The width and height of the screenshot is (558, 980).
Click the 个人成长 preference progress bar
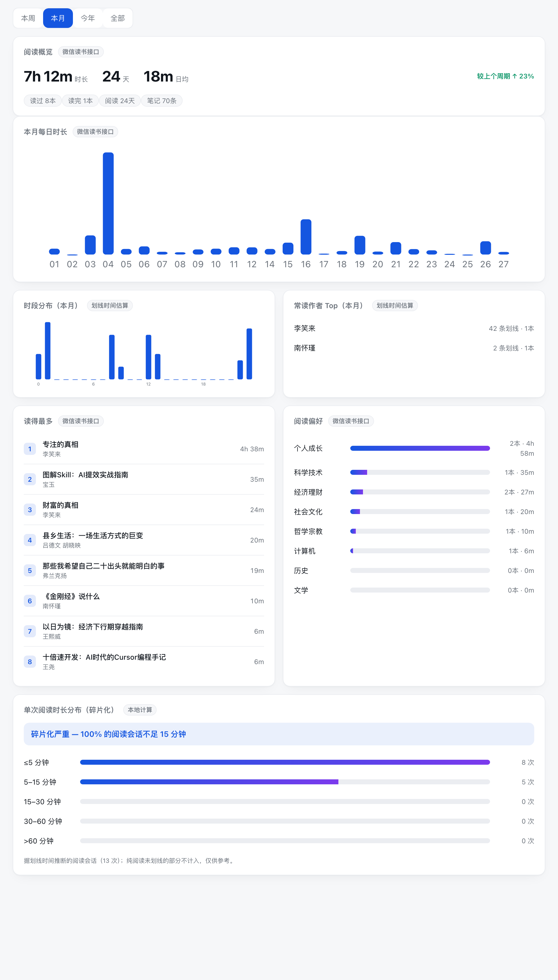tap(420, 448)
